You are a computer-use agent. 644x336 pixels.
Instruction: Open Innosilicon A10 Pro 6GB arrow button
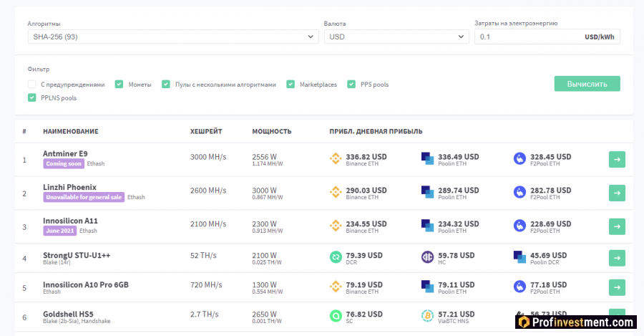pos(617,287)
